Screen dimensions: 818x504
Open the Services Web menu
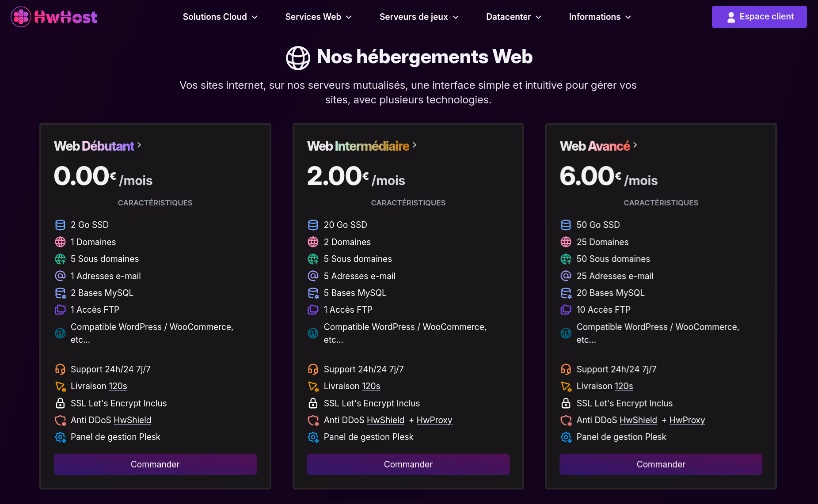(x=318, y=17)
